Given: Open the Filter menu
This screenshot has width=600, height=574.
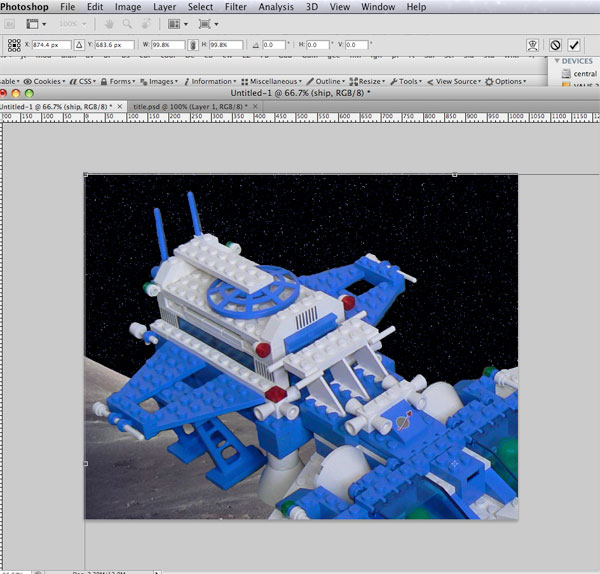Looking at the screenshot, I should pyautogui.click(x=236, y=7).
